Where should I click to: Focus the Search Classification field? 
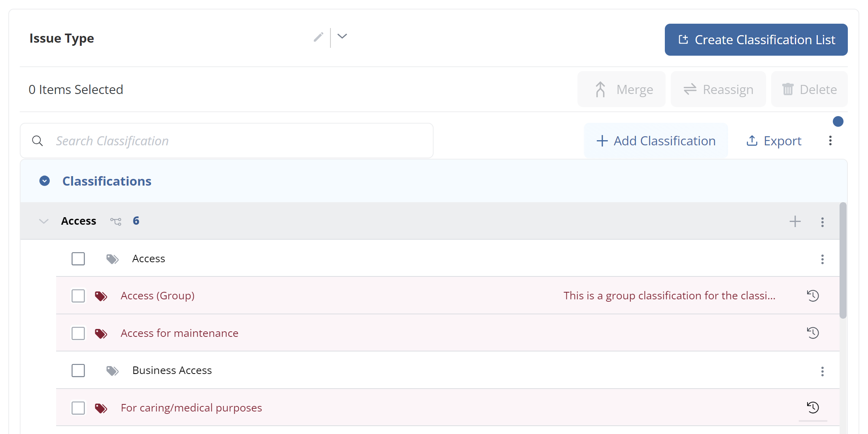227,141
